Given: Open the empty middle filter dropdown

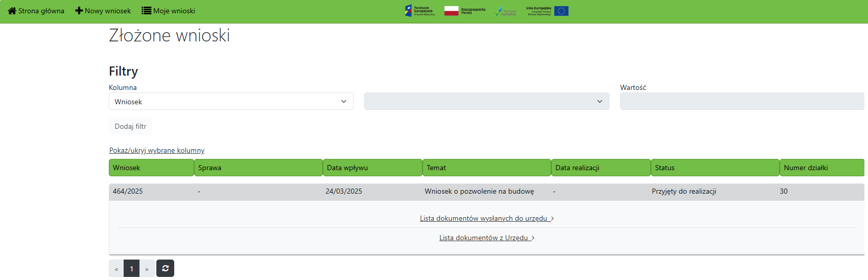Looking at the screenshot, I should click(x=486, y=101).
